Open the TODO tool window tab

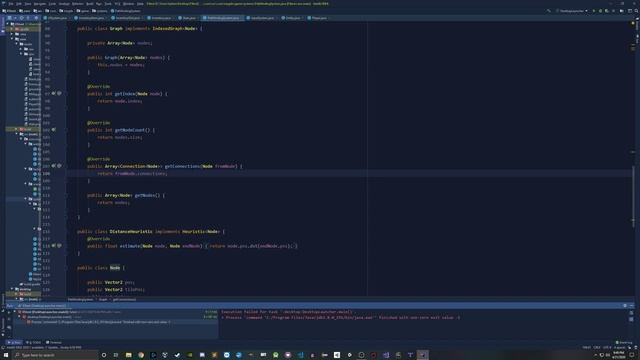[x=33, y=342]
